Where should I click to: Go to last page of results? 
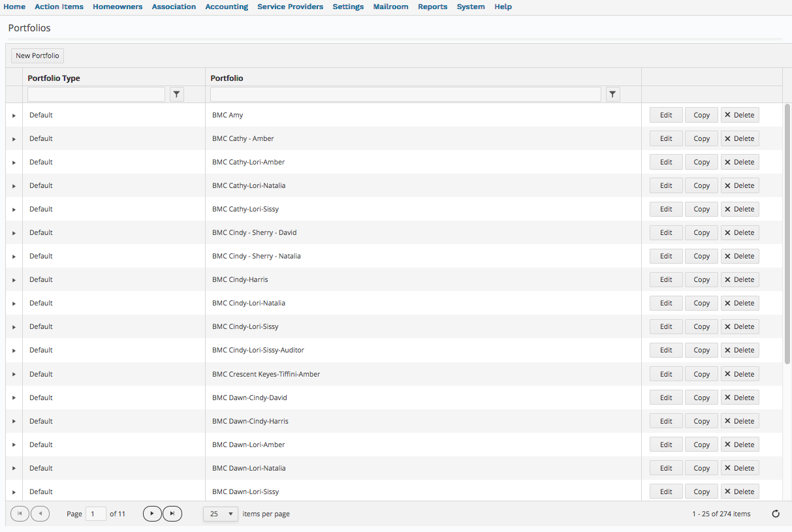172,514
